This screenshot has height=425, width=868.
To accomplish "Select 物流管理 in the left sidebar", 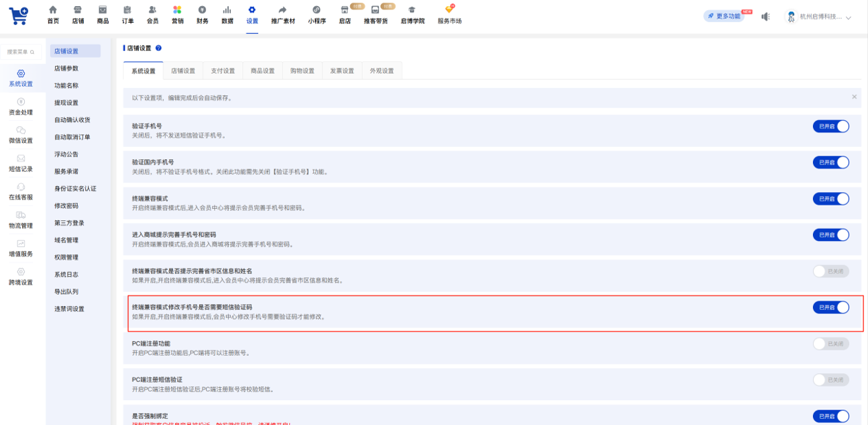I will click(x=21, y=220).
